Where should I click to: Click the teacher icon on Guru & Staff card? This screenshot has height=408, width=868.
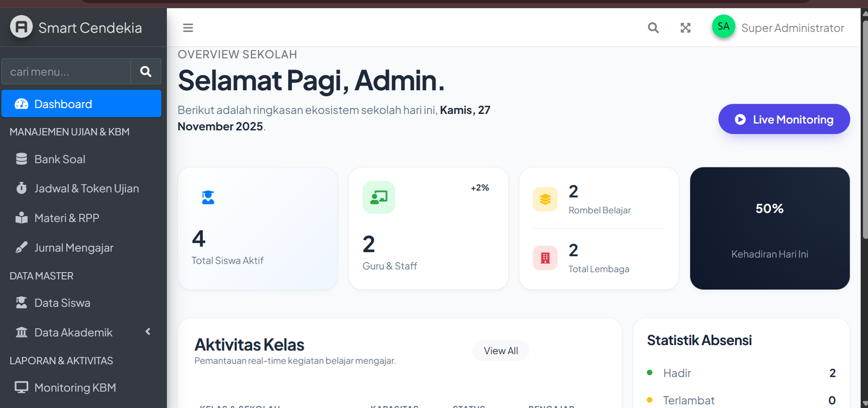coord(379,197)
